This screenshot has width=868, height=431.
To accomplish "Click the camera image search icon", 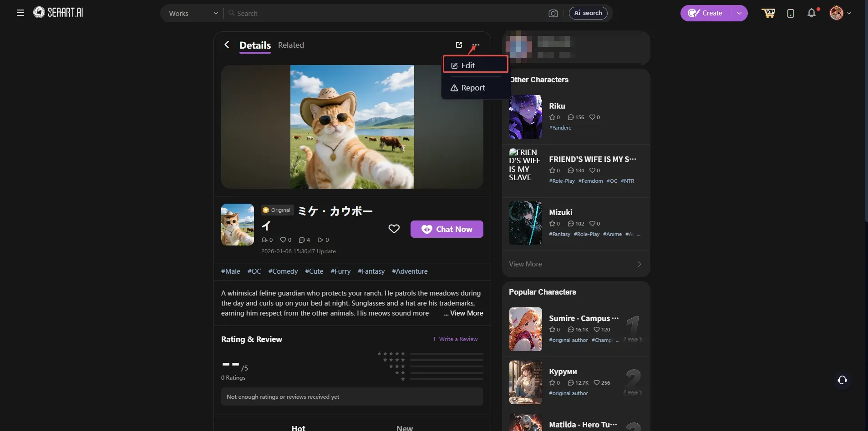I will (x=553, y=13).
